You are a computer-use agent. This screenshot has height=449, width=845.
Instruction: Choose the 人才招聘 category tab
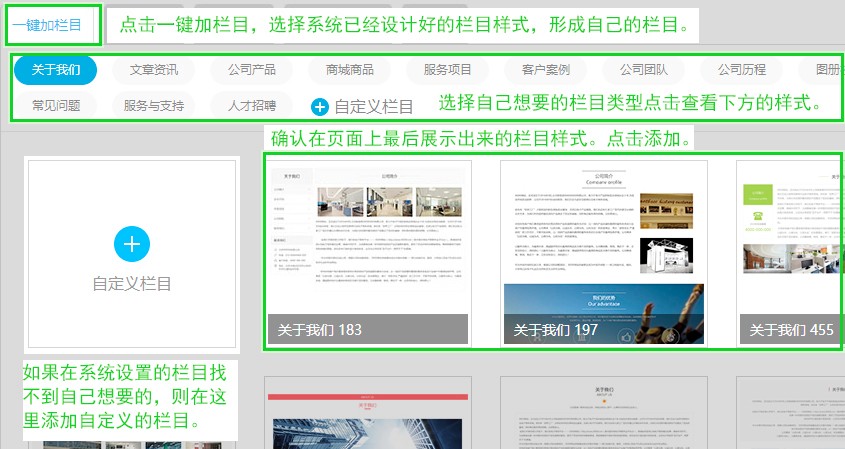click(251, 105)
